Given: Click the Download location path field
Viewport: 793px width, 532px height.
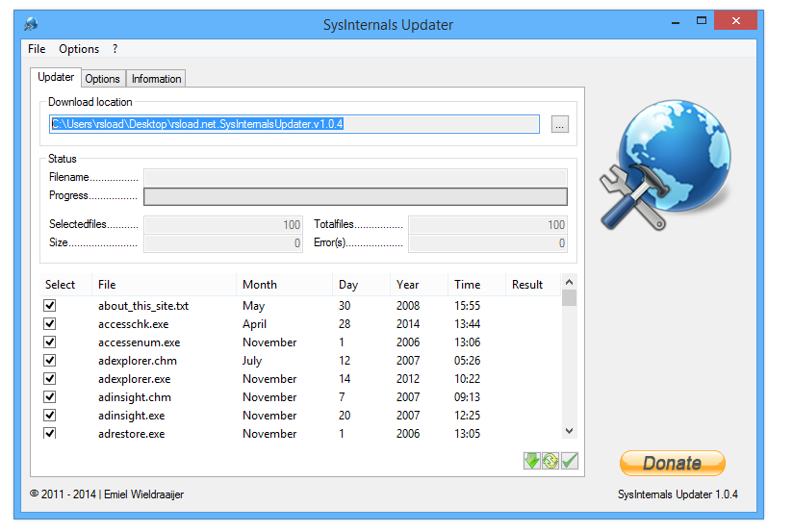Looking at the screenshot, I should click(x=294, y=124).
